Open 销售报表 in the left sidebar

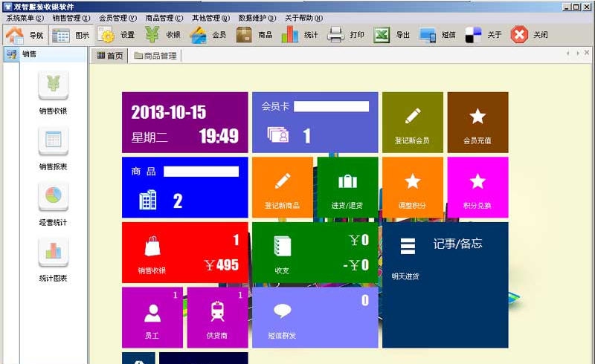pyautogui.click(x=53, y=149)
